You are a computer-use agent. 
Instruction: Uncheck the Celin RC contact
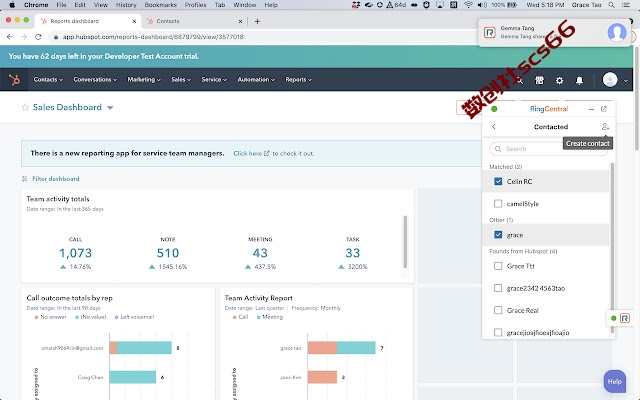(498, 181)
